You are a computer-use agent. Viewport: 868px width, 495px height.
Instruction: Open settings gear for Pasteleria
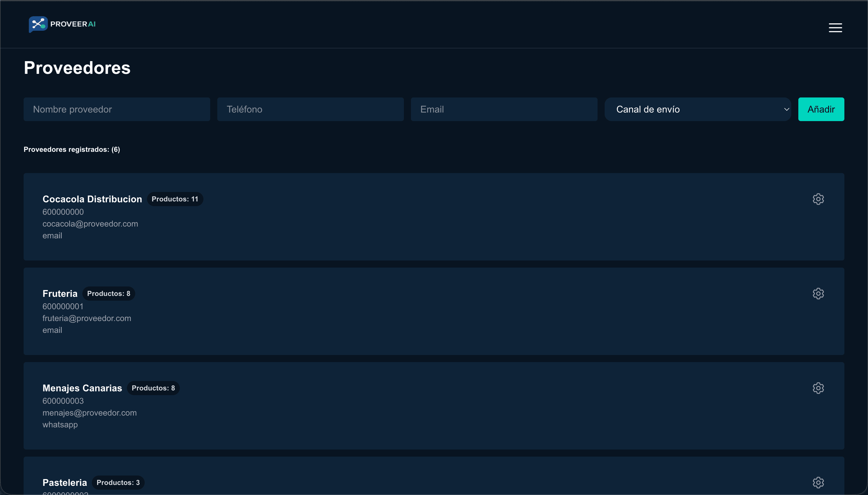click(818, 482)
